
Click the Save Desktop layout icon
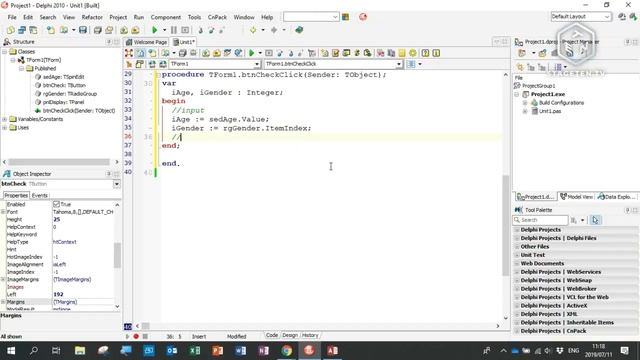(x=622, y=17)
